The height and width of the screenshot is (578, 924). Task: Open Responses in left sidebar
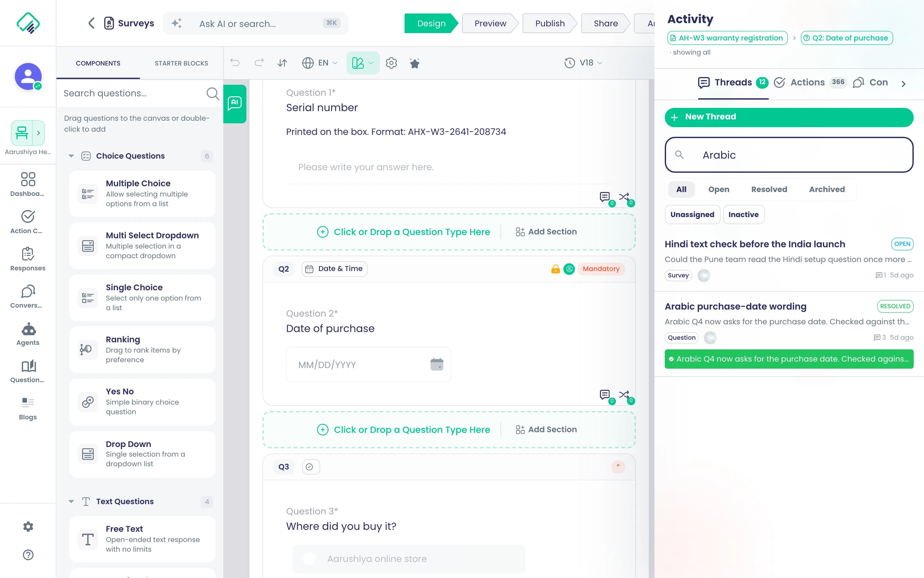tap(28, 259)
